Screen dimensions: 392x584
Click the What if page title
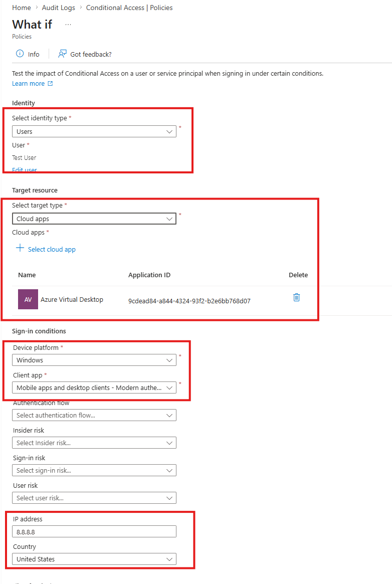pos(32,25)
